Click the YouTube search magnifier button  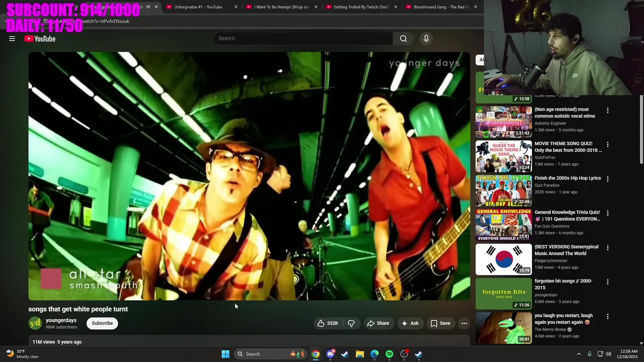pyautogui.click(x=404, y=39)
